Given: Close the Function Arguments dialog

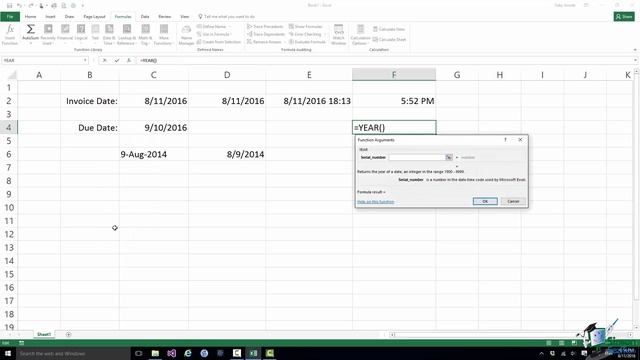Looking at the screenshot, I should pyautogui.click(x=520, y=140).
